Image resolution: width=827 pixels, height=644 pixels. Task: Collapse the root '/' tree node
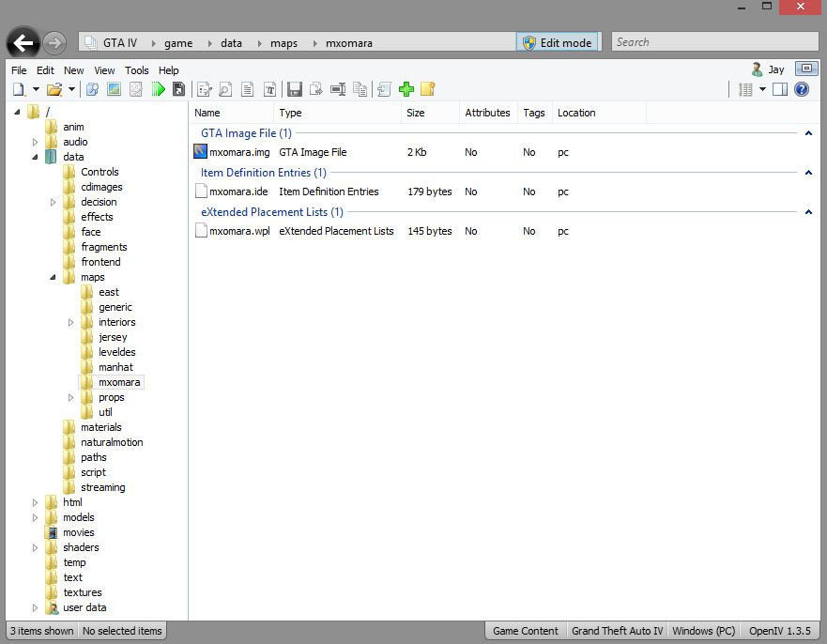click(x=18, y=112)
